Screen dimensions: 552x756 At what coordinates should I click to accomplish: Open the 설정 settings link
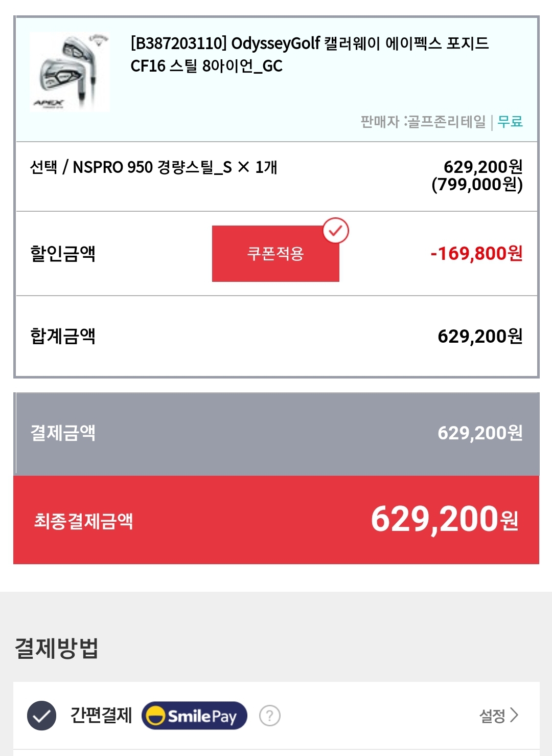(492, 716)
